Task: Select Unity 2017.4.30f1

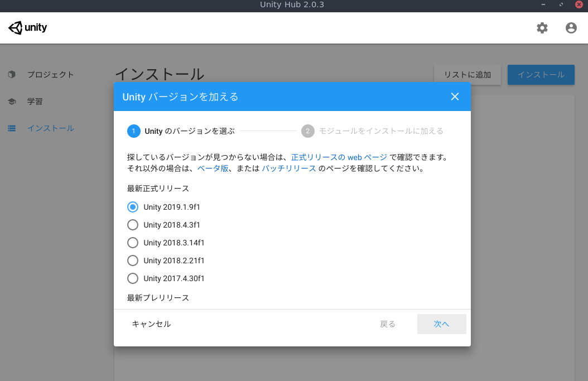Action: click(x=132, y=278)
